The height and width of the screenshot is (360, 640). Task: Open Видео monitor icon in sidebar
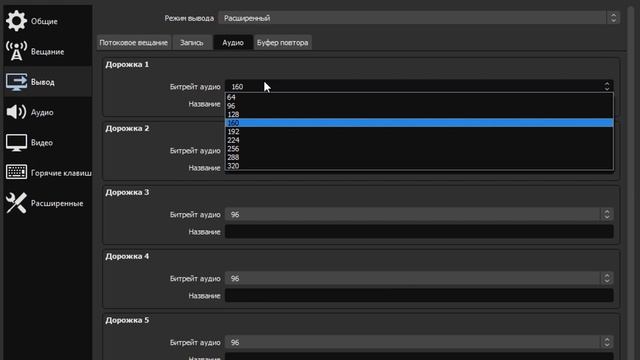point(16,142)
